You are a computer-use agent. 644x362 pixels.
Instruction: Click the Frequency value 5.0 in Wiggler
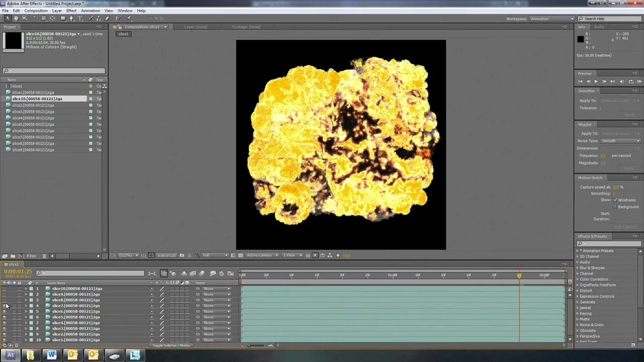[603, 156]
